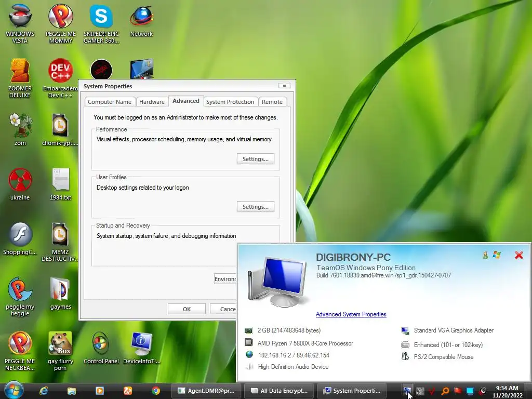Screen dimensions: 532x399
Task: Click the AMD Ryzen 7 5800X 8-Core Processor text
Action: (305, 343)
